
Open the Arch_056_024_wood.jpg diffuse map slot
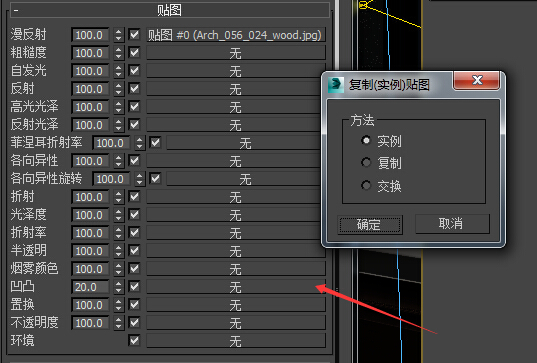[x=236, y=35]
